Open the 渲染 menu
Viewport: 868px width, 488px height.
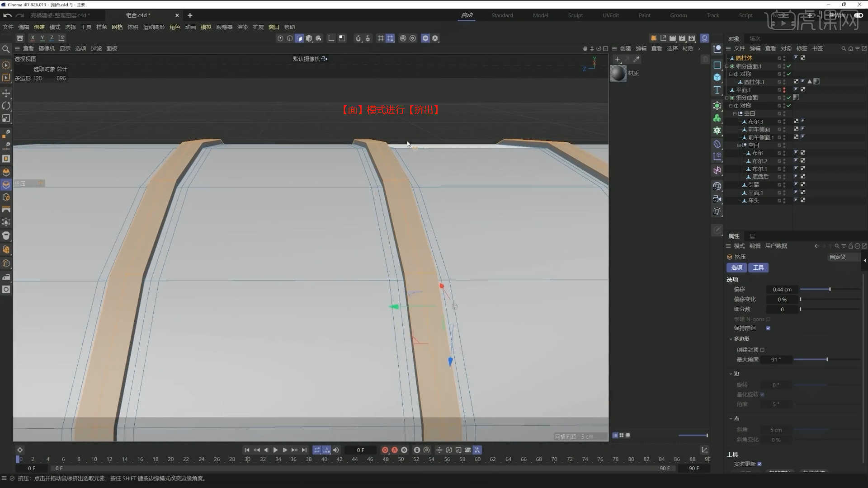pos(243,27)
